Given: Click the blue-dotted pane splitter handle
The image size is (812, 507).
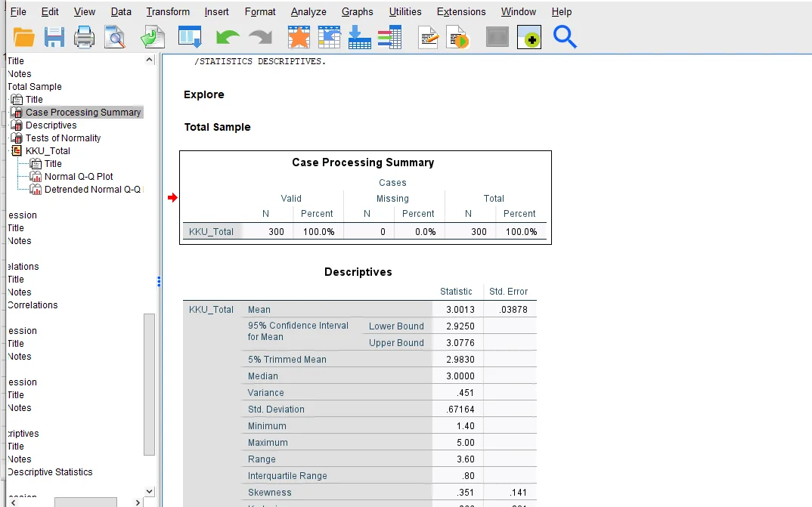Looking at the screenshot, I should [x=159, y=281].
